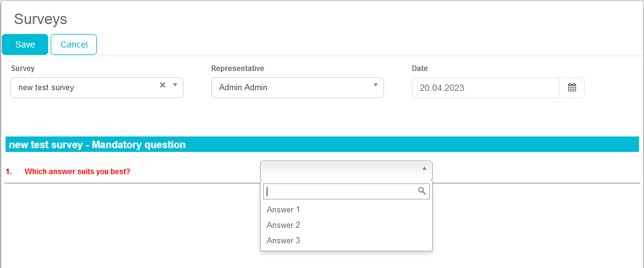The width and height of the screenshot is (644, 268).
Task: Save the survey
Action: click(25, 44)
